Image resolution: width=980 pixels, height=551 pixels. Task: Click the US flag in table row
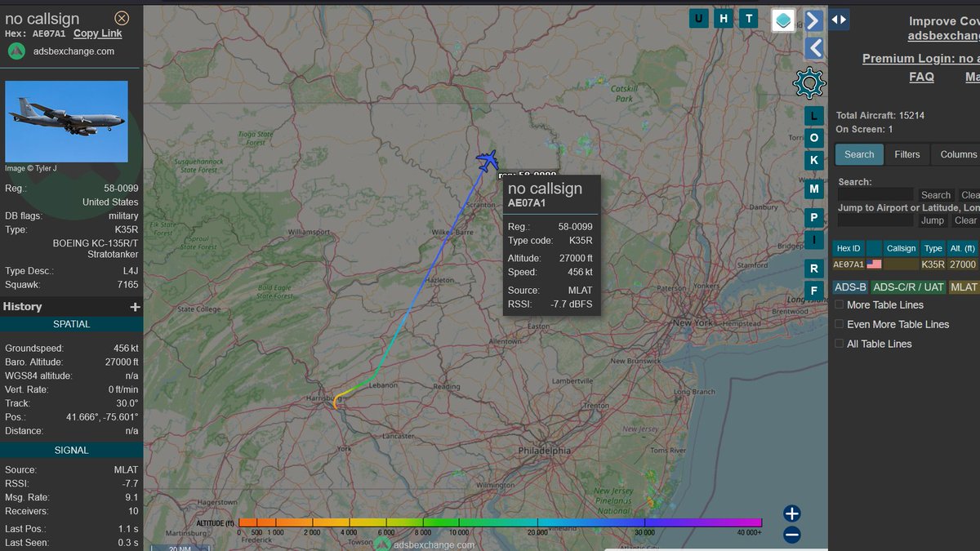click(874, 264)
